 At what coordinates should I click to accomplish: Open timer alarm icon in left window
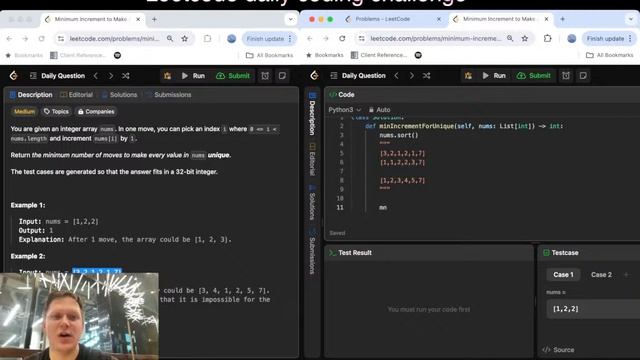tap(265, 76)
